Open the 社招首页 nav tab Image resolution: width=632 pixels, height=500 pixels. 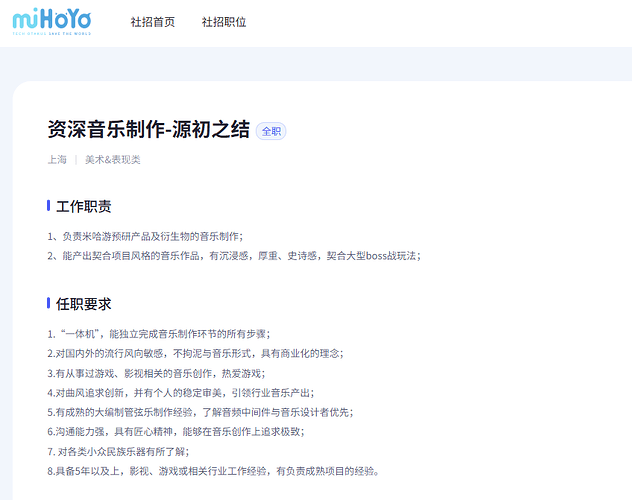(x=153, y=22)
